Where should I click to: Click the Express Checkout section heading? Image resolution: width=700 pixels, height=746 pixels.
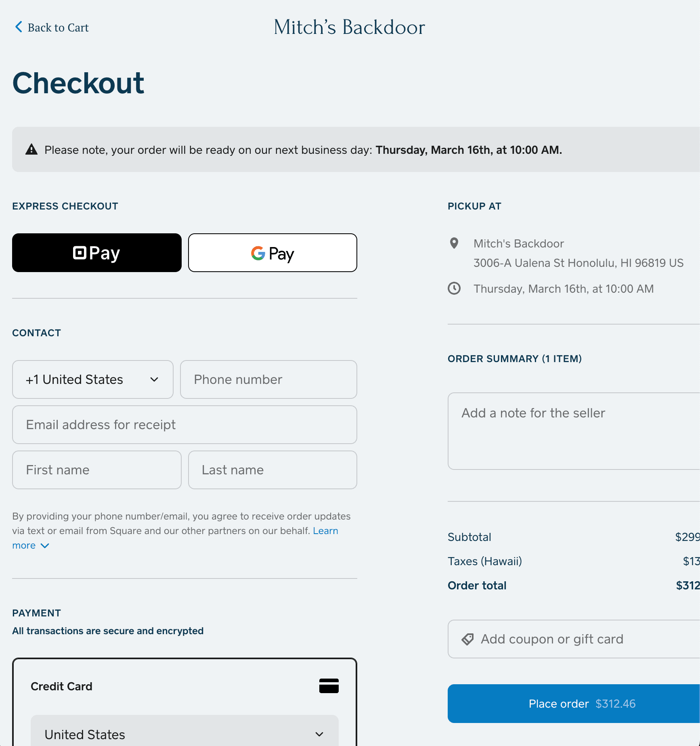[x=65, y=206]
